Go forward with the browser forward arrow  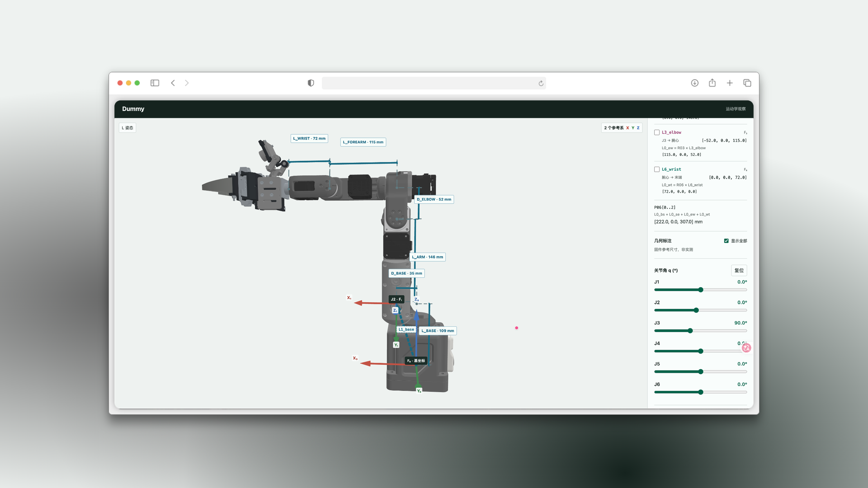point(187,83)
